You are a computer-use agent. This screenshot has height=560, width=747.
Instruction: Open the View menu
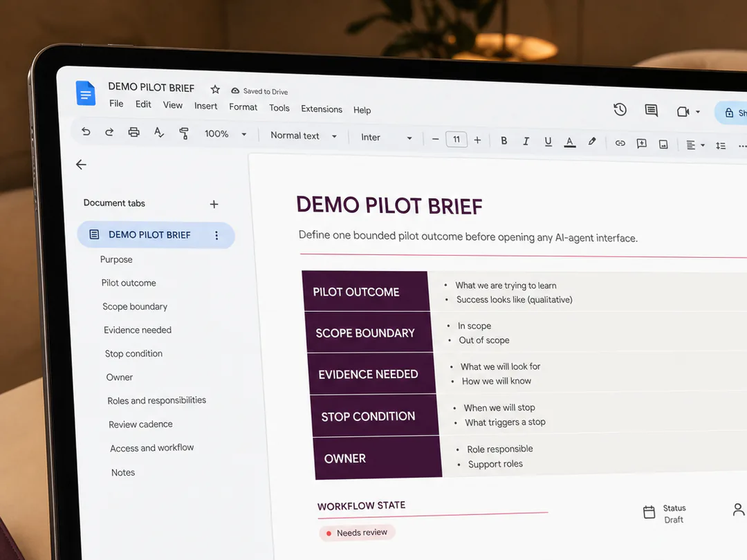[x=172, y=105]
